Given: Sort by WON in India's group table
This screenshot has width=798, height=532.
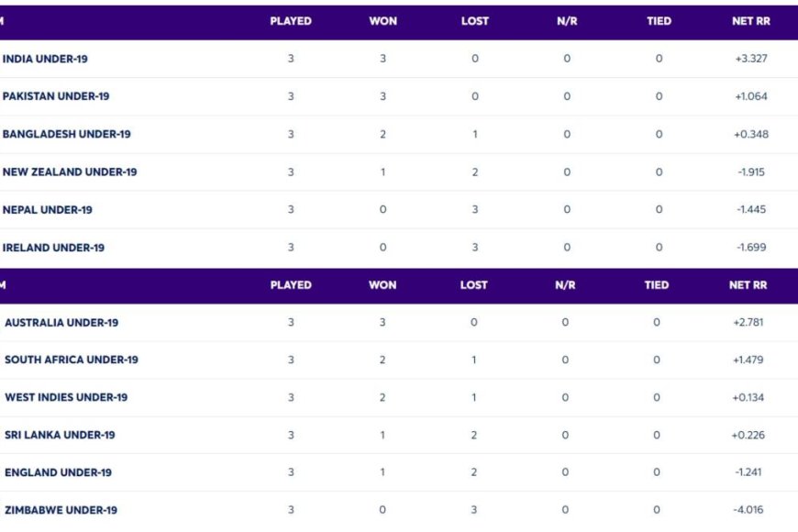Looking at the screenshot, I should pos(382,21).
